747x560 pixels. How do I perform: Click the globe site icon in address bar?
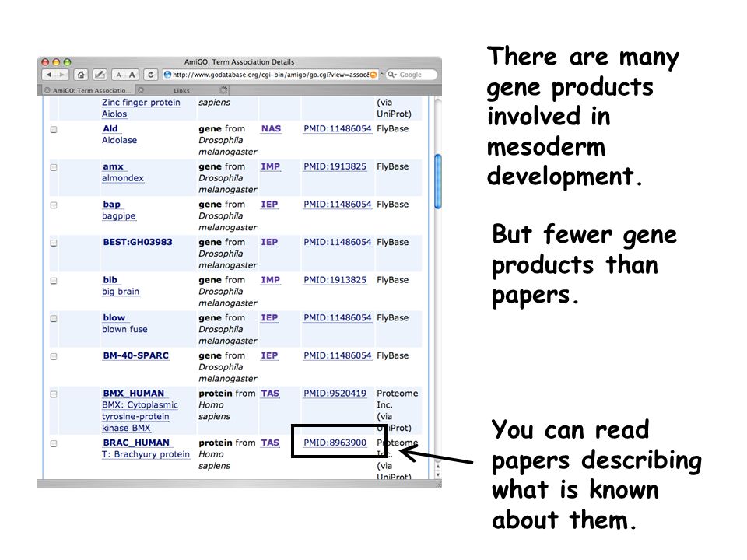tap(167, 75)
